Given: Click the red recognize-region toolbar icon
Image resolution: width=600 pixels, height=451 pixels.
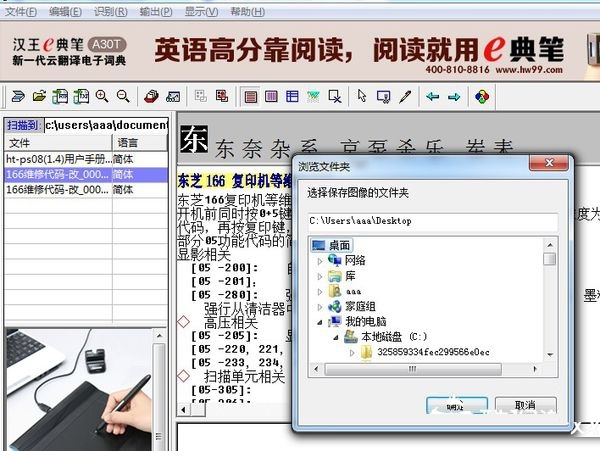Looking at the screenshot, I should pyautogui.click(x=222, y=96).
